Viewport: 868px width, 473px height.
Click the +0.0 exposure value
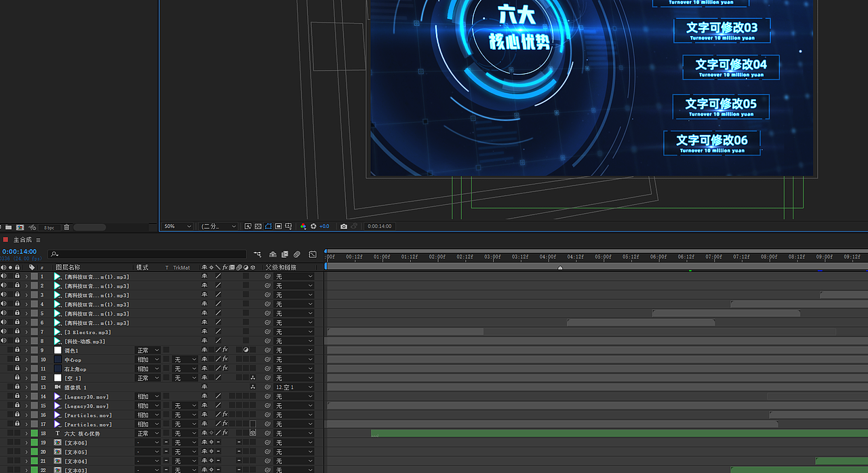(x=324, y=226)
